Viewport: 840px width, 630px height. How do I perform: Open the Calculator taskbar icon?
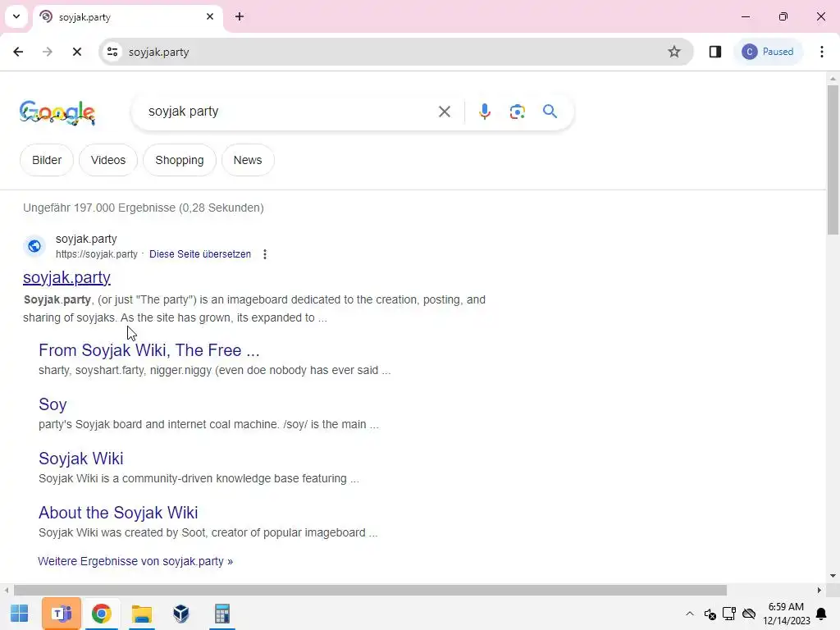coord(221,614)
